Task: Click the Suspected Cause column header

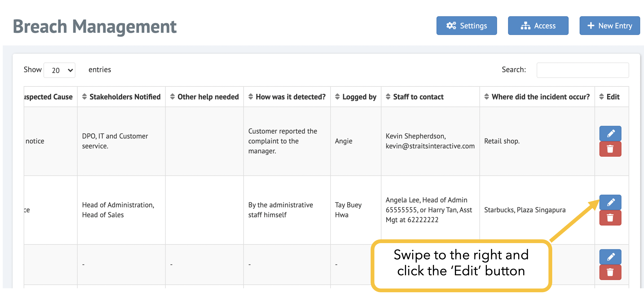Action: [x=49, y=97]
